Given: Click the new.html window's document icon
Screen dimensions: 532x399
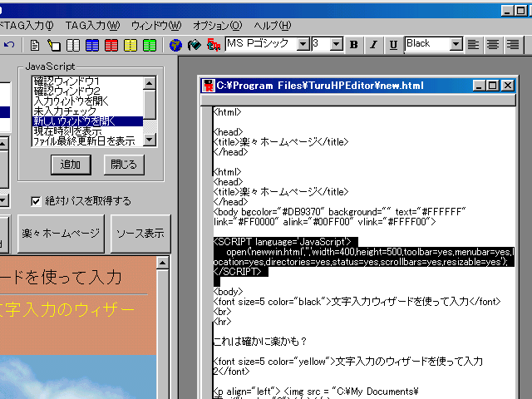Looking at the screenshot, I should [209, 86].
